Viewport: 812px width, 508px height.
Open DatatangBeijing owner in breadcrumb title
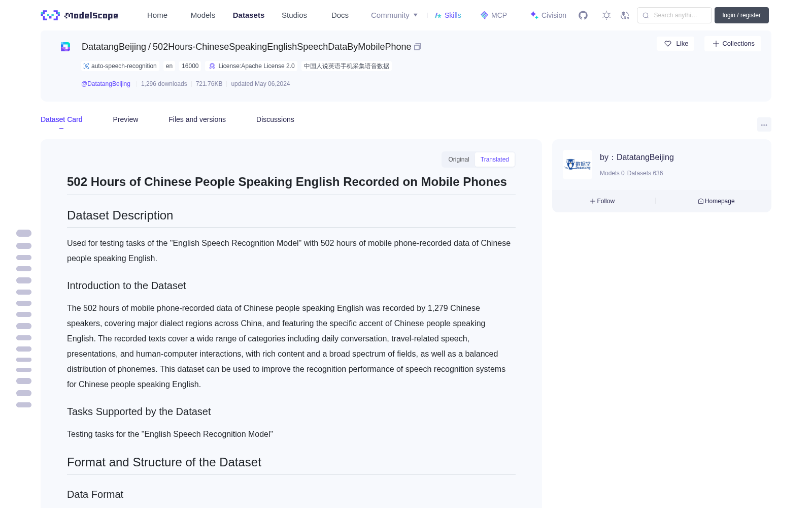click(x=114, y=47)
